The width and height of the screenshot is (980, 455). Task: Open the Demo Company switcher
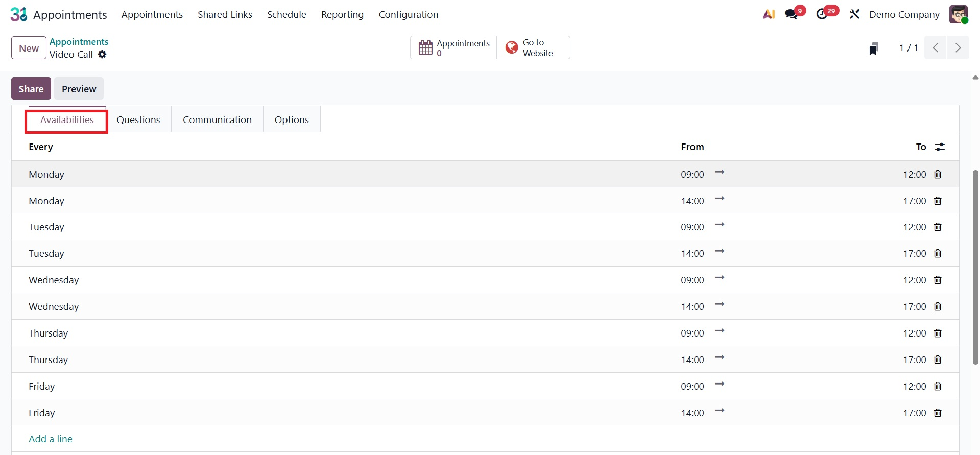[904, 14]
